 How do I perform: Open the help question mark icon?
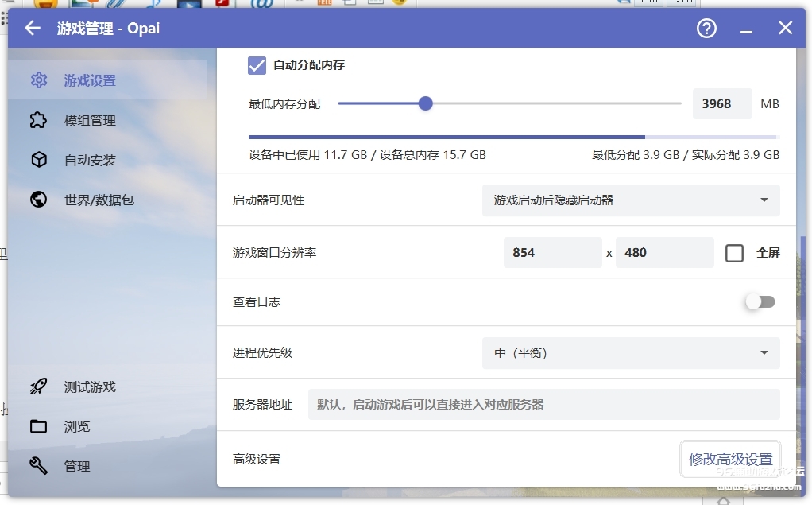tap(706, 29)
